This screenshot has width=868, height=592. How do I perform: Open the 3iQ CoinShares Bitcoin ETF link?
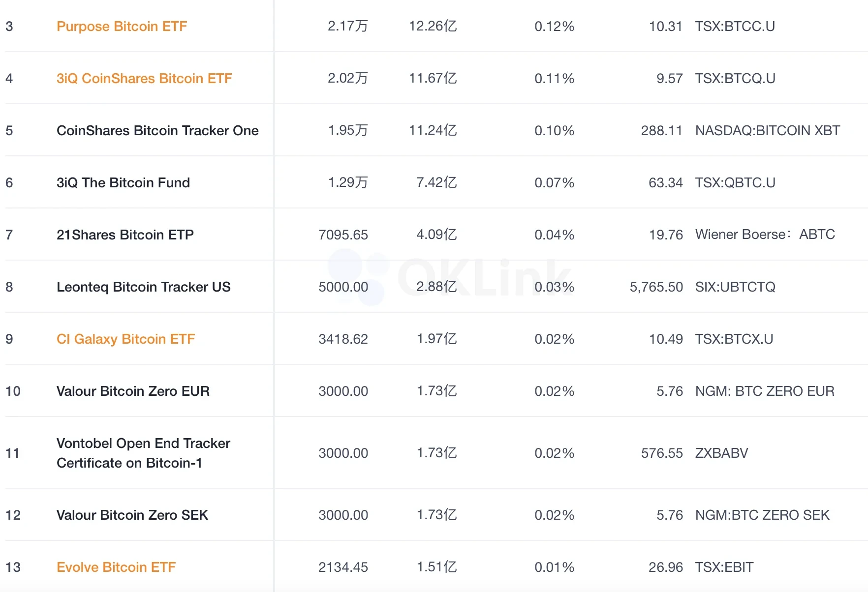pos(144,79)
